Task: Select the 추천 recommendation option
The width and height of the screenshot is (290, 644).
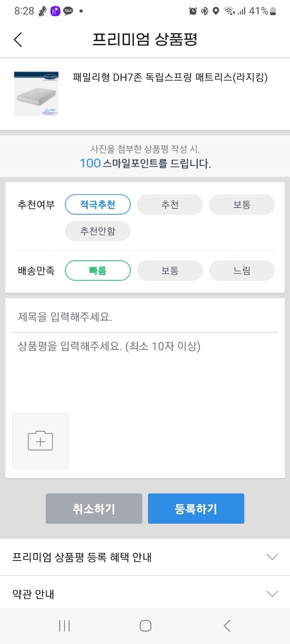Action: 170,204
